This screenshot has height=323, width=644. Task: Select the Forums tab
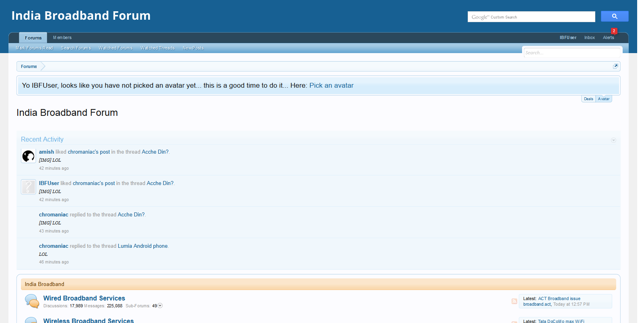coord(33,38)
